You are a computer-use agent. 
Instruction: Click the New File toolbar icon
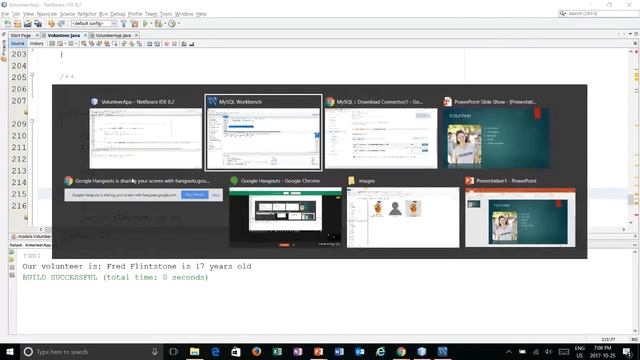(x=7, y=24)
